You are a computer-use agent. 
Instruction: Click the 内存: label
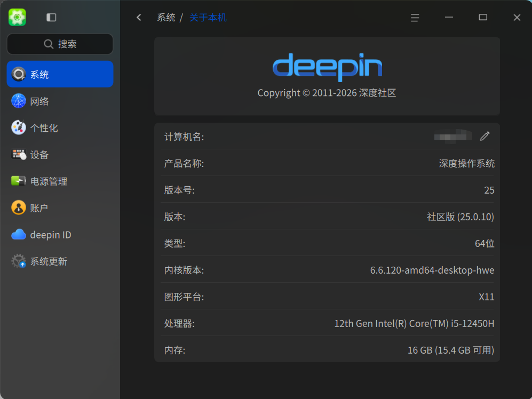pos(174,350)
